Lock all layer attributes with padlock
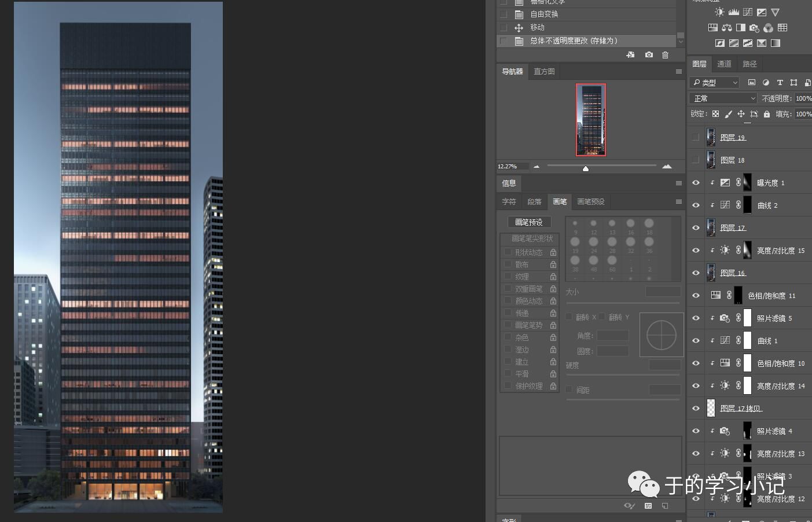Viewport: 812px width, 522px height. pos(767,114)
